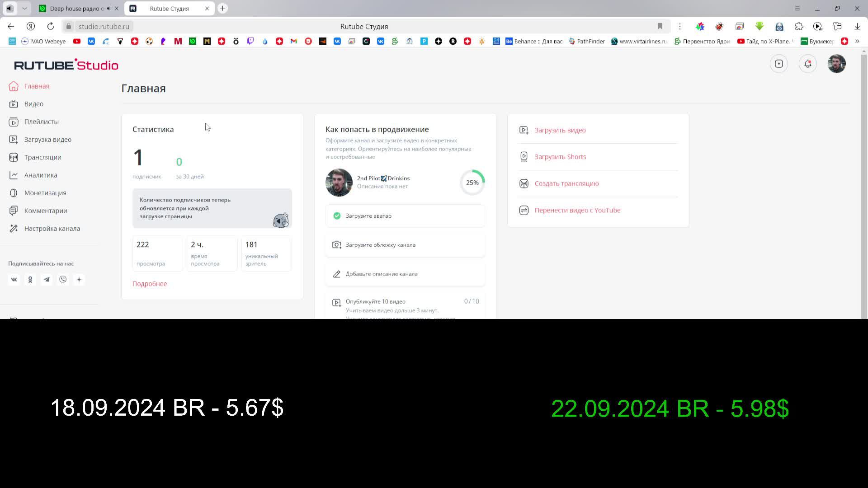Click Создать трансляцию link
868x488 pixels.
[566, 183]
